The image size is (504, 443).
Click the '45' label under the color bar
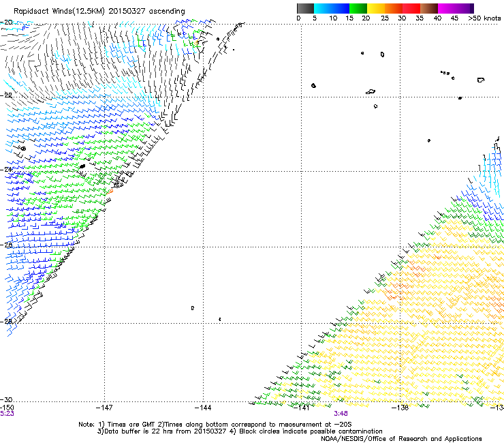pos(454,18)
